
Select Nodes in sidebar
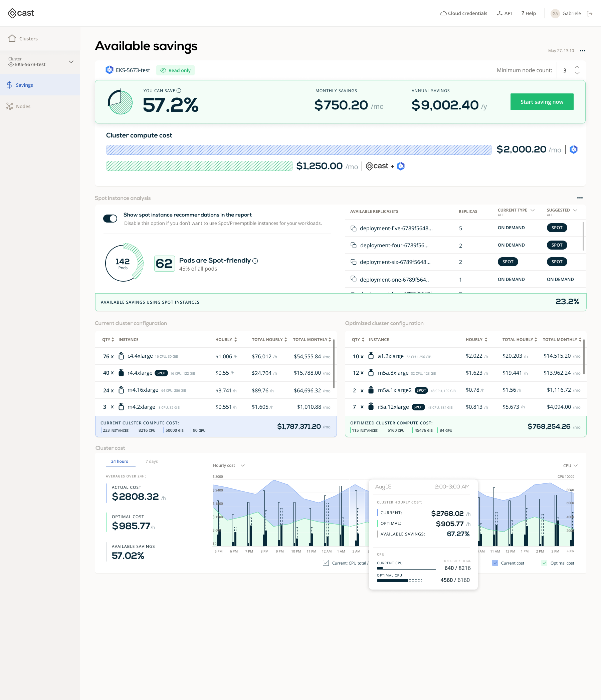point(18,106)
